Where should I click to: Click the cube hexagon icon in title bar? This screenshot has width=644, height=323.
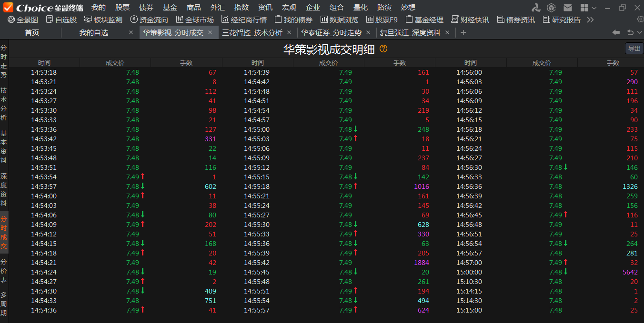pos(551,8)
